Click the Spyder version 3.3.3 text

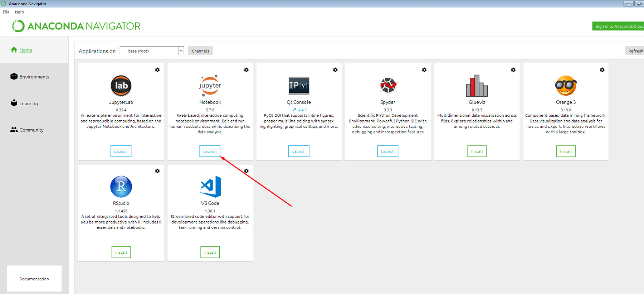(x=388, y=110)
